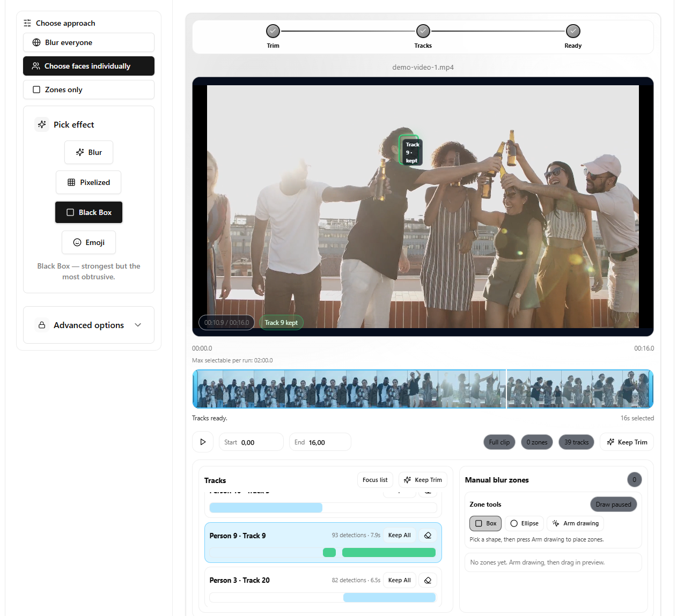677x616 pixels.
Task: Click eraser icon on Person 9 track
Action: (428, 536)
